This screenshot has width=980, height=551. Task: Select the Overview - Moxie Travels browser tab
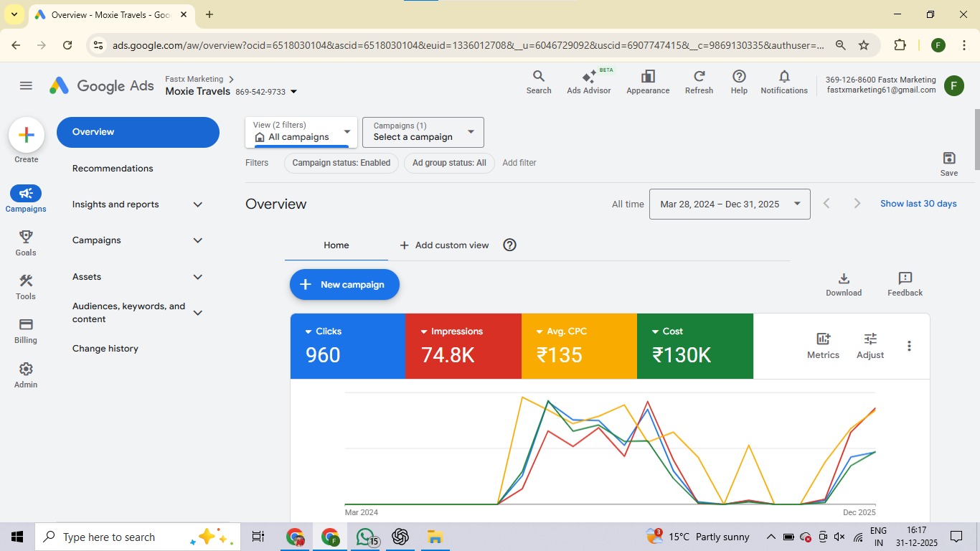106,14
